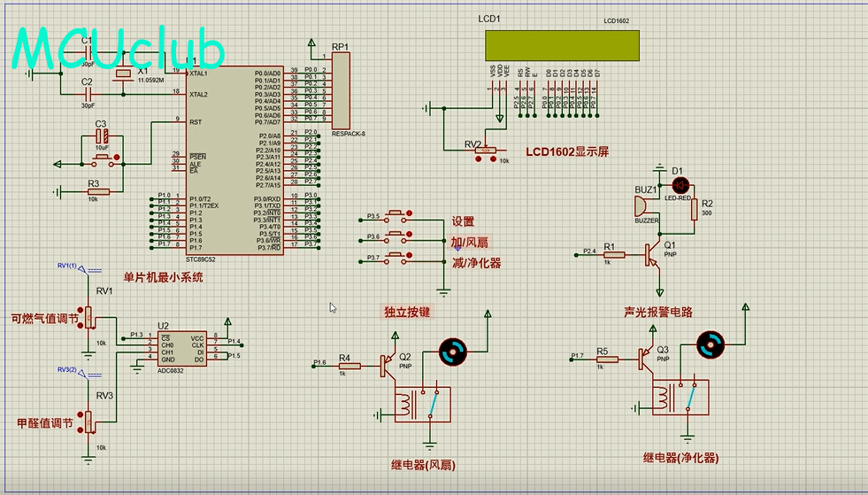Select the relay in the 风扇 circuit
The image size is (868, 495).
[423, 405]
